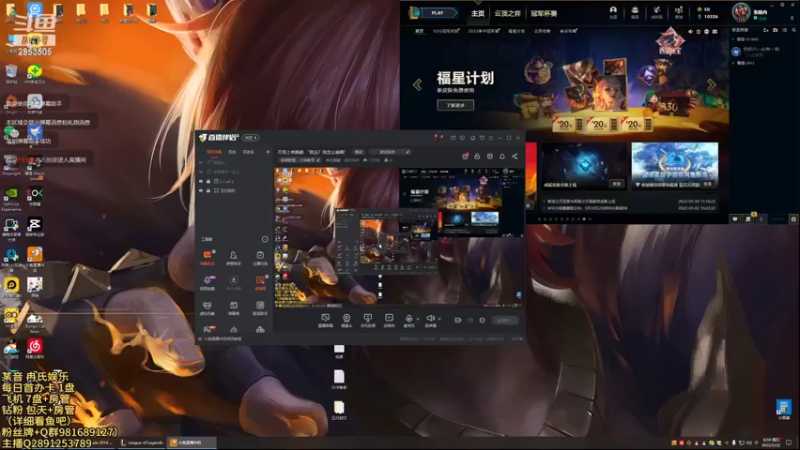
Task: Select the 福星计划 sub-tab under League home
Action: tap(516, 31)
